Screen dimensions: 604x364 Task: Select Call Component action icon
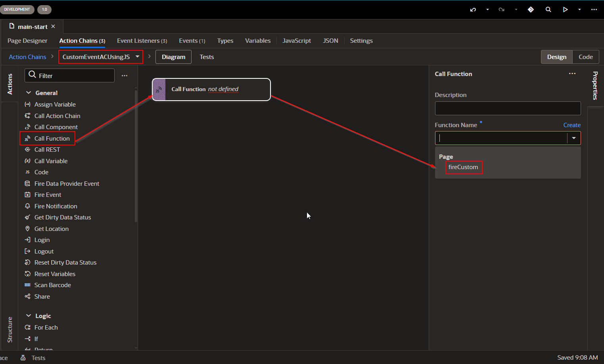click(27, 127)
